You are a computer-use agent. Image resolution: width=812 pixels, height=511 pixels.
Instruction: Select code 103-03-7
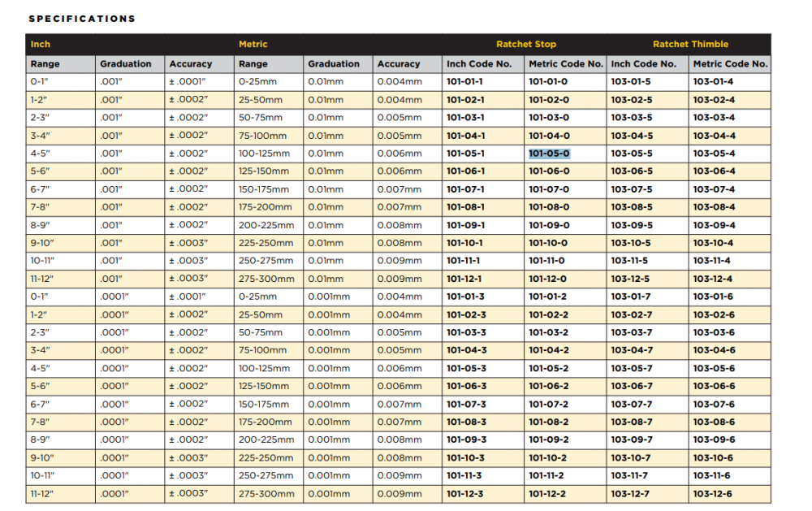tap(632, 332)
